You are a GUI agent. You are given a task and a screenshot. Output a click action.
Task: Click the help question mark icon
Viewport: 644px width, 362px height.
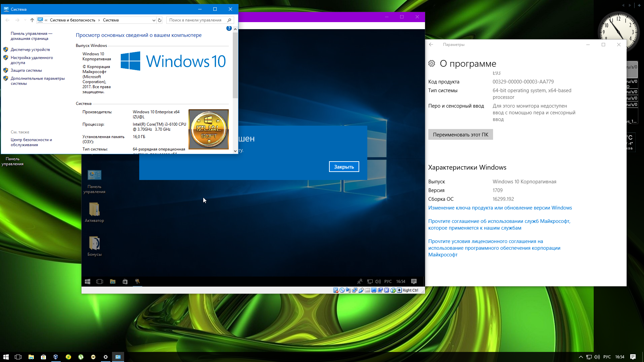[229, 28]
